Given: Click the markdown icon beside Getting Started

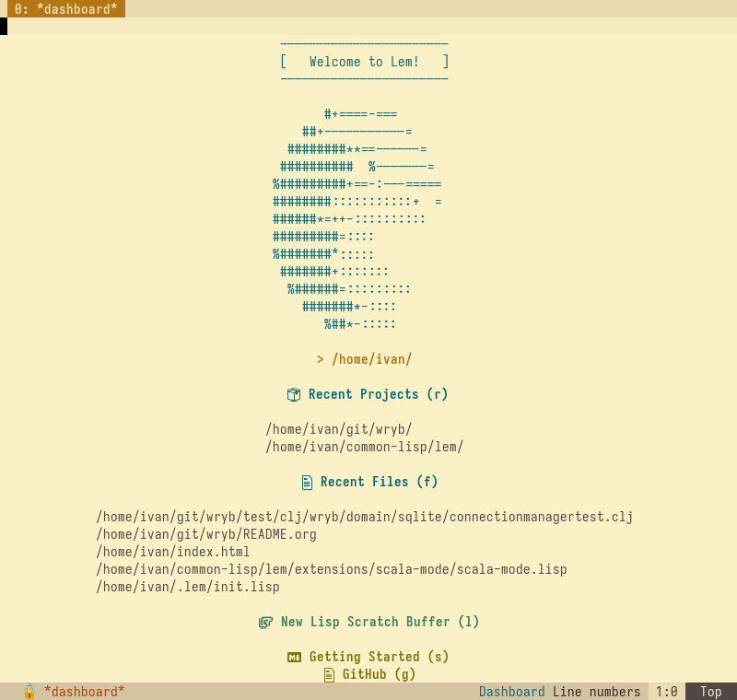Looking at the screenshot, I should pos(295,658).
